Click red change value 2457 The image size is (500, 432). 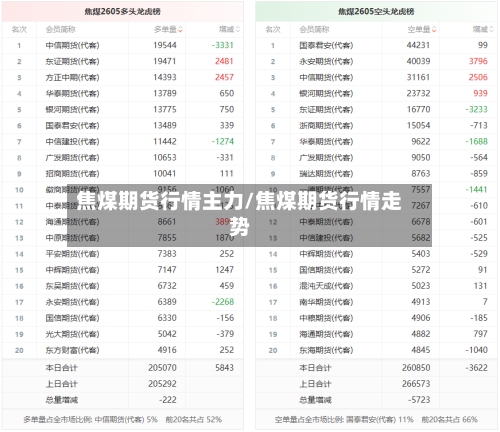click(x=224, y=77)
